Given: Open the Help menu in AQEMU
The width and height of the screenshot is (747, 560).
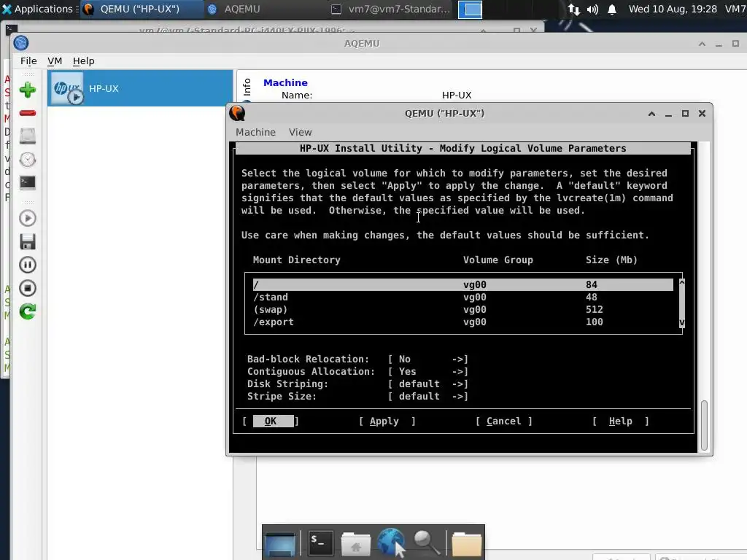Looking at the screenshot, I should point(83,61).
